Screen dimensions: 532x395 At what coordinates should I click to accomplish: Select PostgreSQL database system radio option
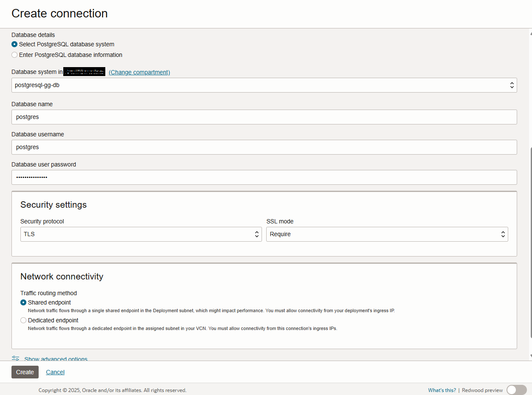[x=15, y=44]
